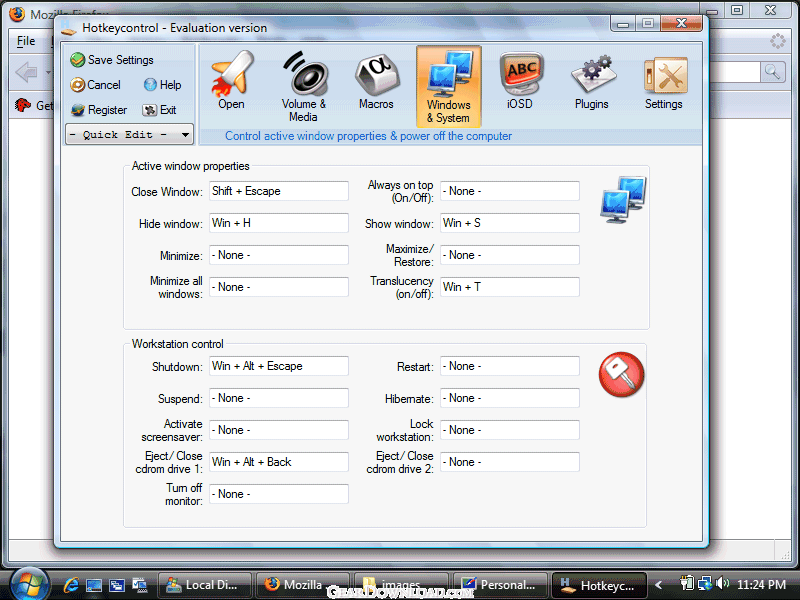The width and height of the screenshot is (800, 600).
Task: Click Show Desktop in quick launch
Action: (94, 585)
